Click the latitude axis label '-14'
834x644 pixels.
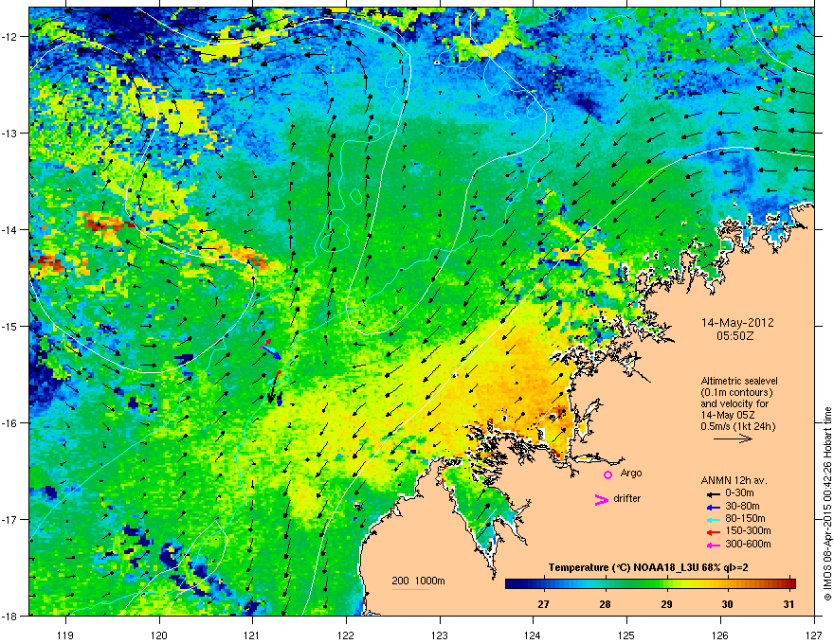pos(10,229)
